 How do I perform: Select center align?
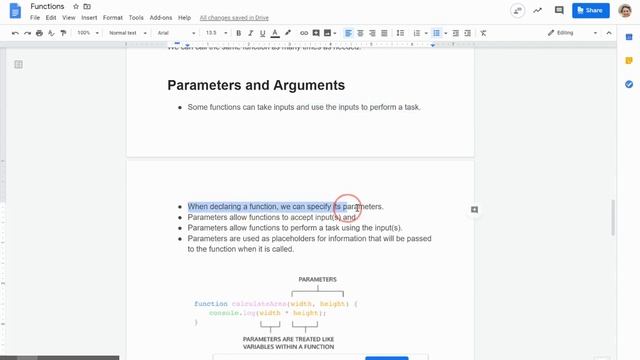click(360, 33)
